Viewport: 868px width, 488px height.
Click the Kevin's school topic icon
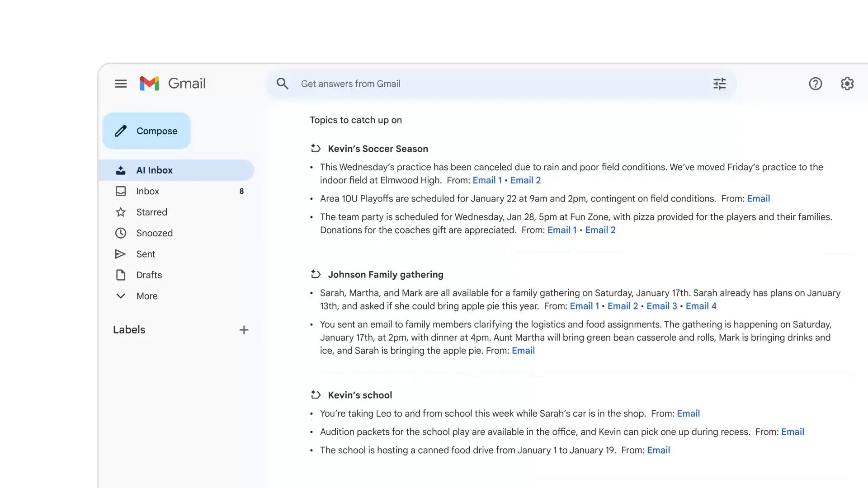(316, 395)
